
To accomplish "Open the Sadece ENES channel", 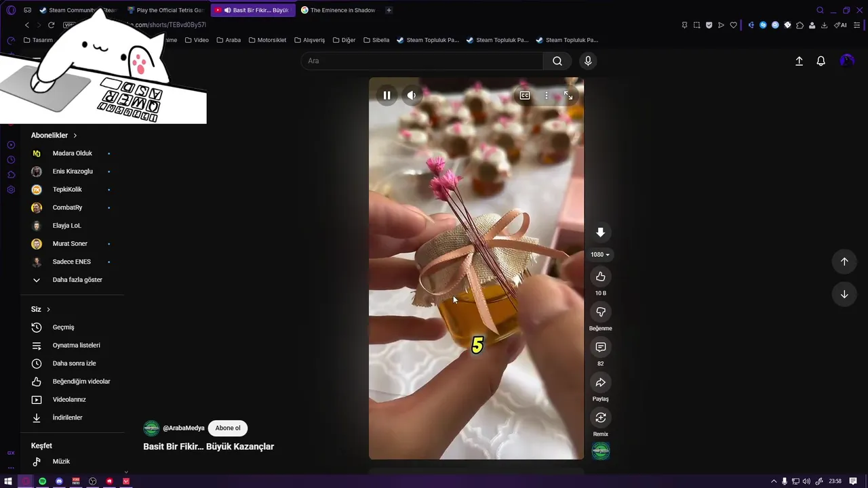I will click(72, 262).
